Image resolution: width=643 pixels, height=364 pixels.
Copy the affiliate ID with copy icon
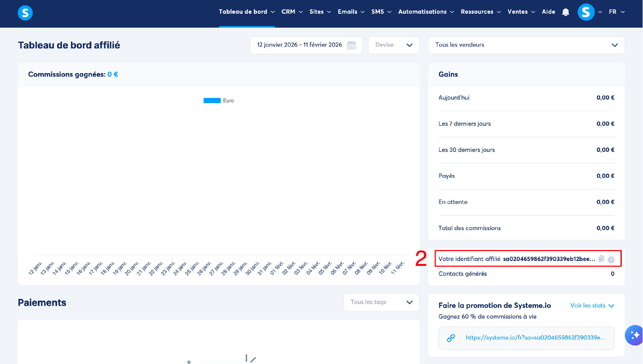(601, 259)
